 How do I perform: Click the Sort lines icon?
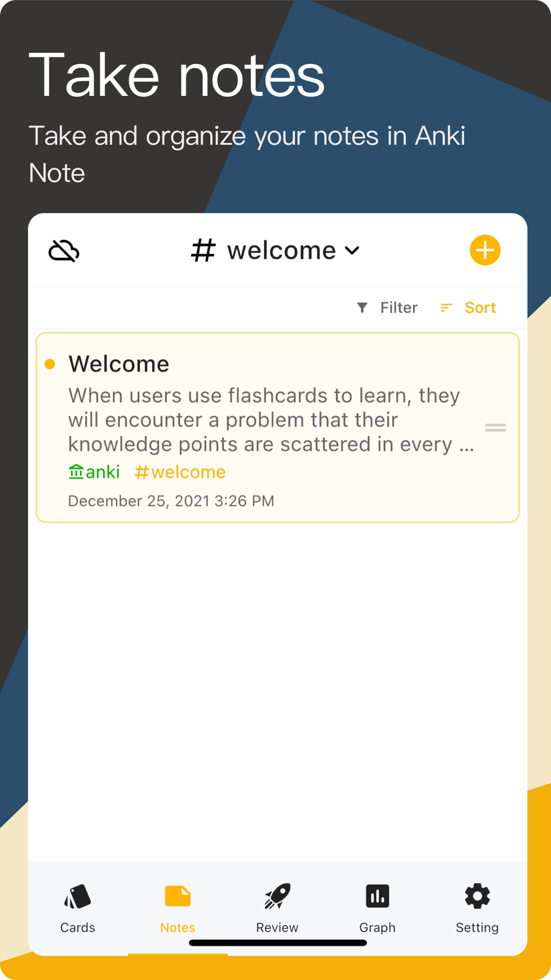click(446, 308)
